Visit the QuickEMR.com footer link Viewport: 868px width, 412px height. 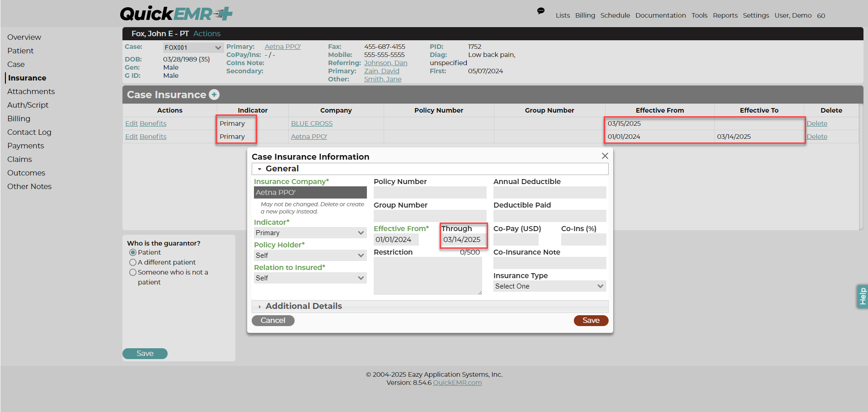(457, 383)
